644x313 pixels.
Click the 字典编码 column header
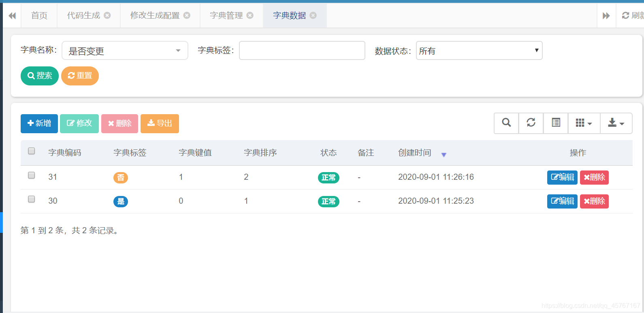click(65, 153)
